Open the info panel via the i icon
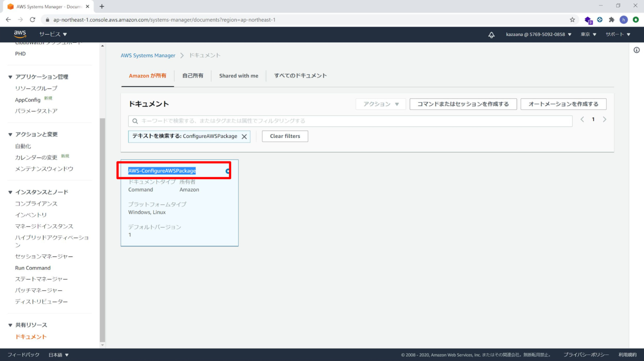Viewport: 644px width, 361px height. pos(636,50)
